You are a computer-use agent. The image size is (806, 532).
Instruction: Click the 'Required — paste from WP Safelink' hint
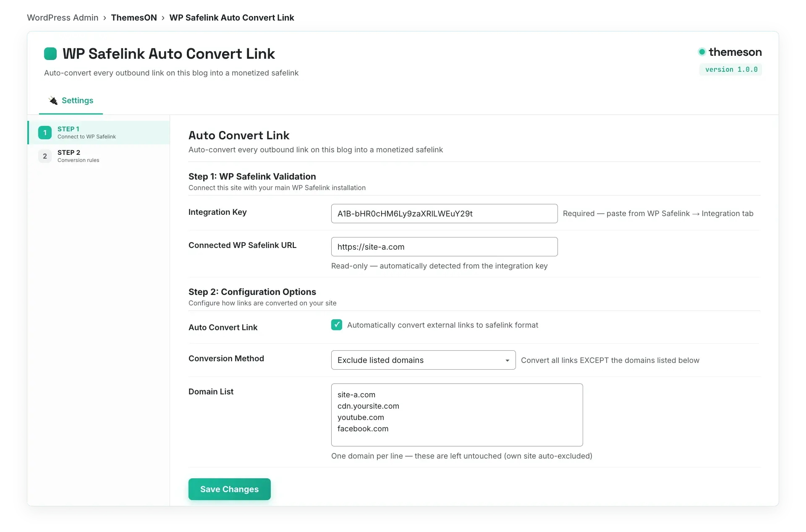click(658, 214)
